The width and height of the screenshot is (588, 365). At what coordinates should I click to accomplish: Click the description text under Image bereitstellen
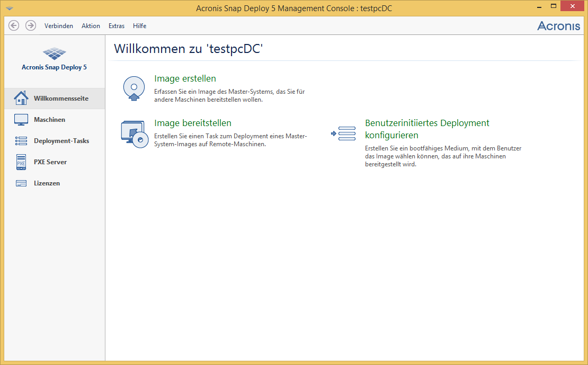point(230,140)
